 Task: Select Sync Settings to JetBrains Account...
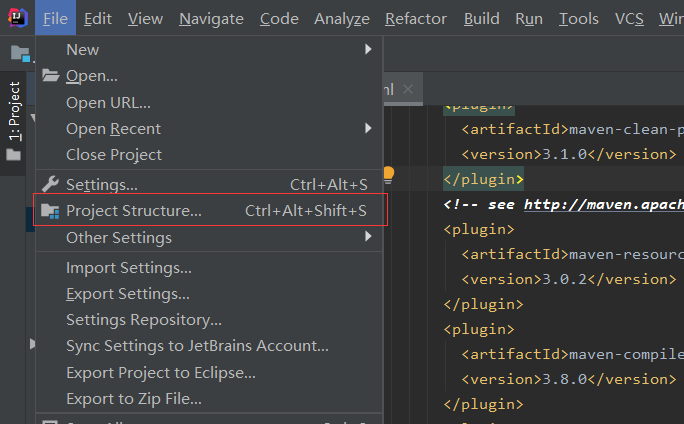197,346
